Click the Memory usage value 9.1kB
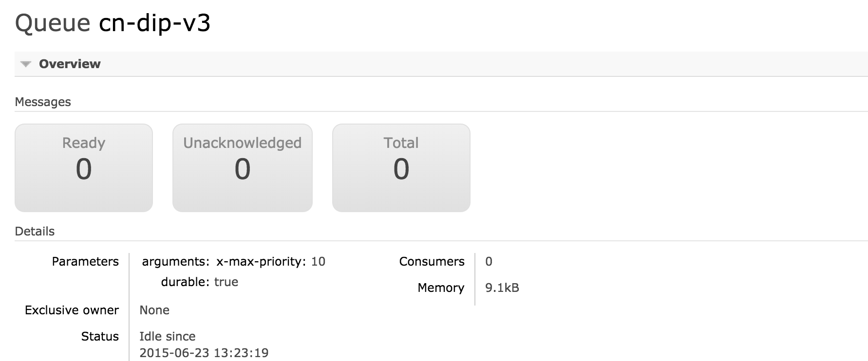 [502, 288]
